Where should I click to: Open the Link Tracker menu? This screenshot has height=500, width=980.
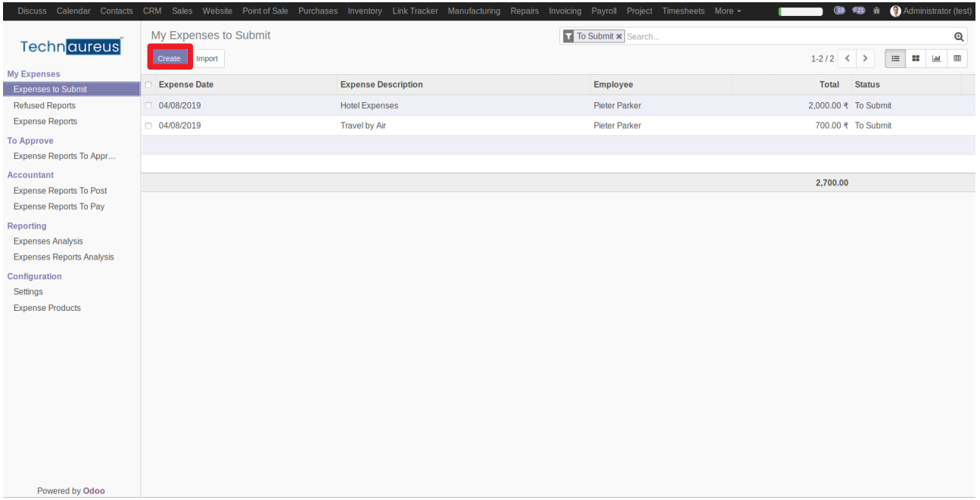[x=415, y=11]
